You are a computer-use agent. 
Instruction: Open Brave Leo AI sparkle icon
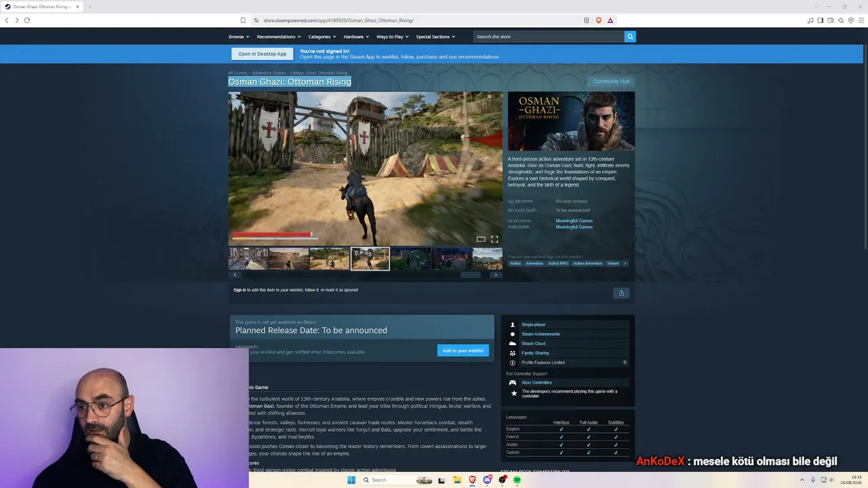pos(841,20)
